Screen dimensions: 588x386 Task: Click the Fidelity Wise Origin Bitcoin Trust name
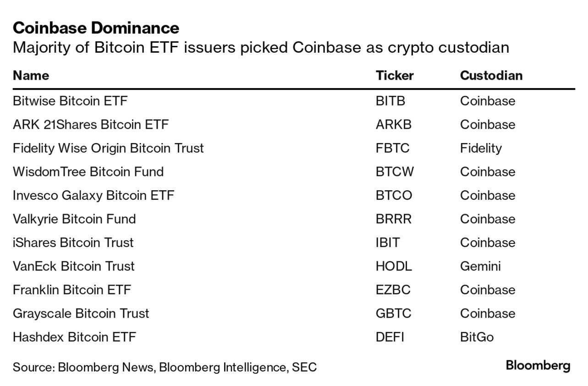(x=108, y=148)
